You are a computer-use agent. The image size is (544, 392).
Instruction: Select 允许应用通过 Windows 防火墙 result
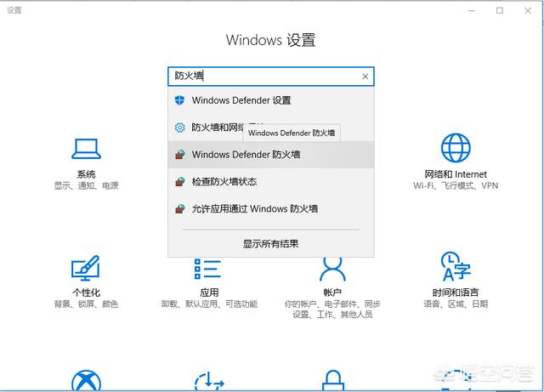click(271, 208)
